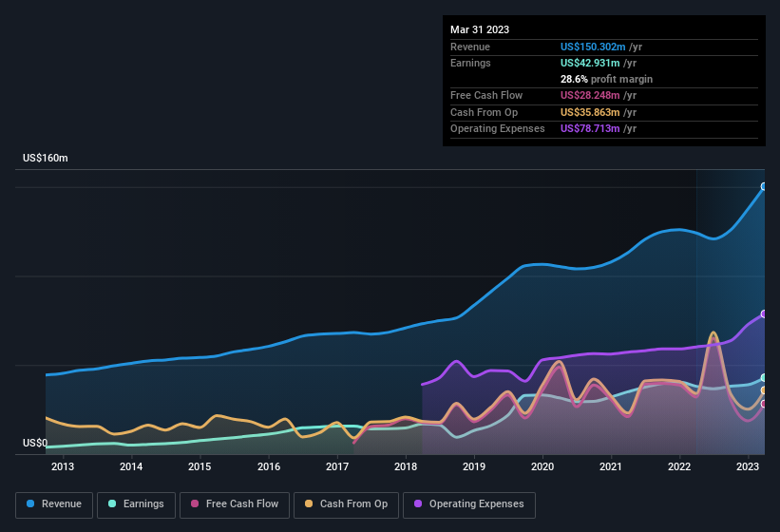780x532 pixels.
Task: Click the 2013 label on the x-axis
Action: click(63, 466)
